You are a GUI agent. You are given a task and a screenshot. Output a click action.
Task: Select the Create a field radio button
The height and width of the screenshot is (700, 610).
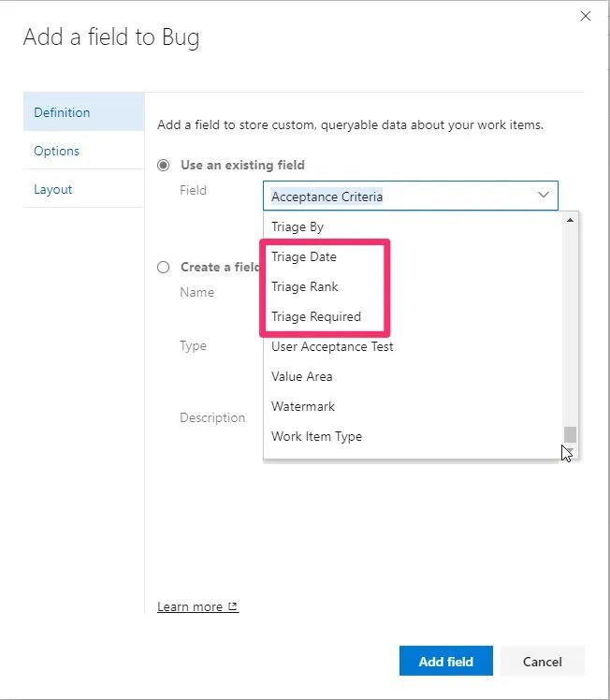click(x=164, y=267)
